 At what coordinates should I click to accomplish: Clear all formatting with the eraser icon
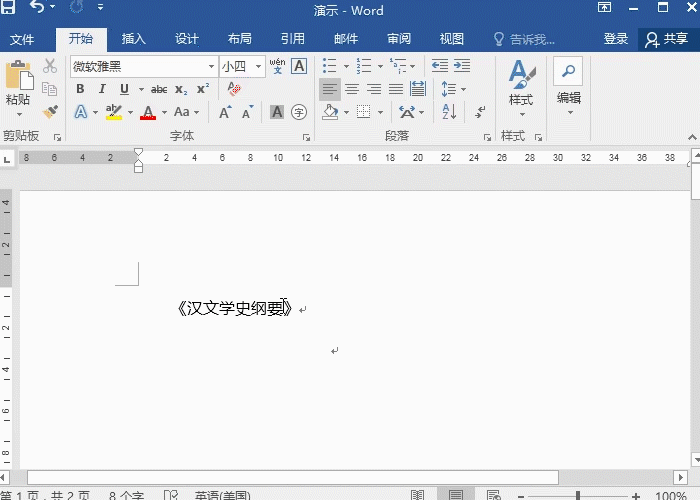[234, 88]
